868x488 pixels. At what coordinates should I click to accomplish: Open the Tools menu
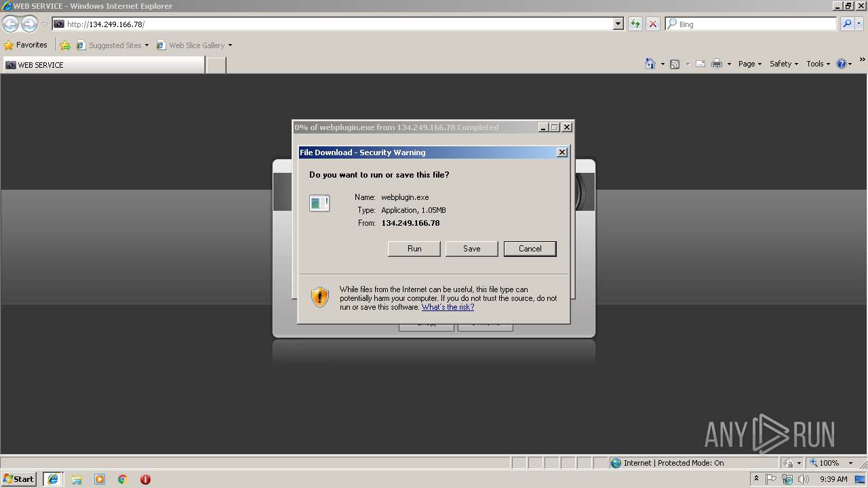818,64
